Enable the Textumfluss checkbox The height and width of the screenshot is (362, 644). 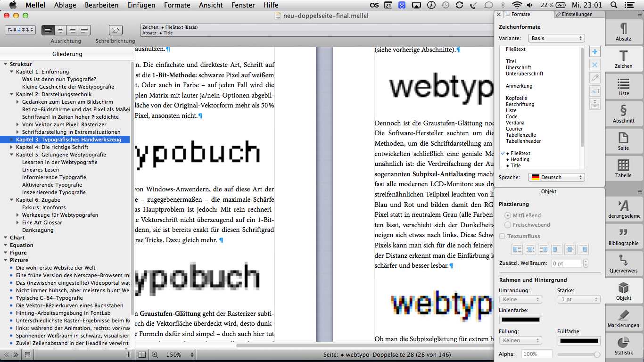[502, 236]
